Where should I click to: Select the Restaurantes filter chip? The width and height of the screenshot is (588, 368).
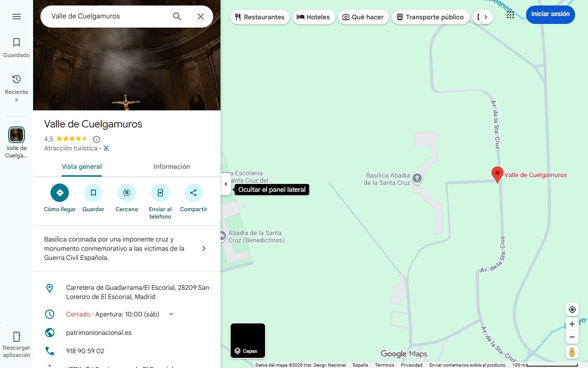pyautogui.click(x=260, y=17)
